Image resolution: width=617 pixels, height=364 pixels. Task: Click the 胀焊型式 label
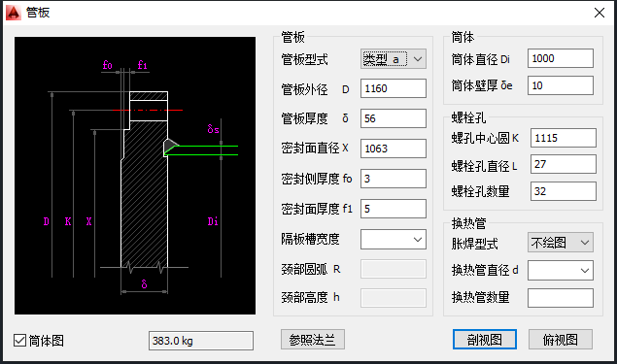click(x=474, y=244)
